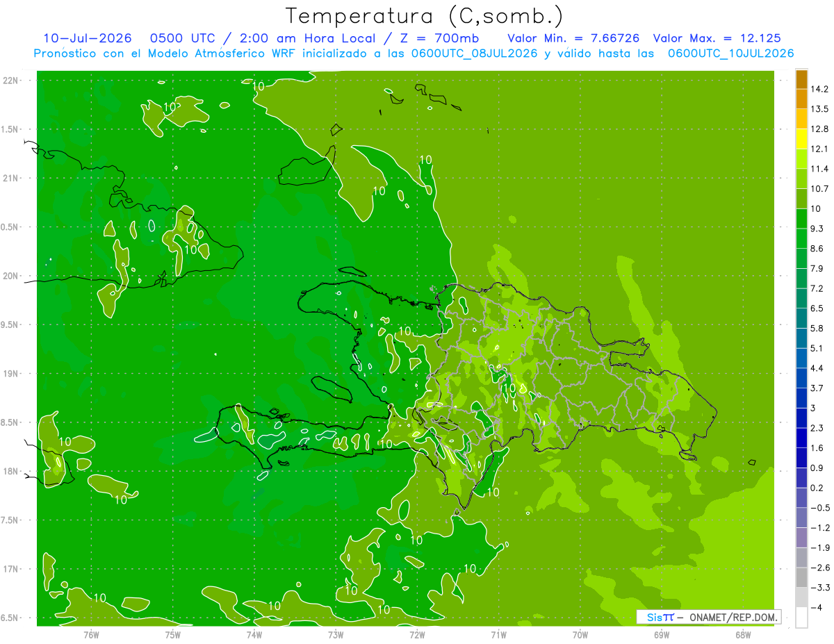Click the '4.4' colorbar label
Screen dimensions: 834x644
tap(817, 368)
